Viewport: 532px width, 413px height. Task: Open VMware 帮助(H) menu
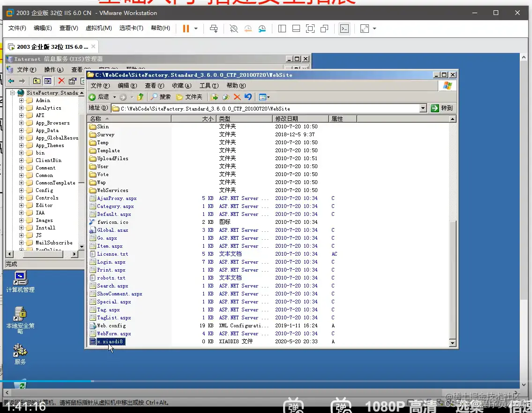160,28
